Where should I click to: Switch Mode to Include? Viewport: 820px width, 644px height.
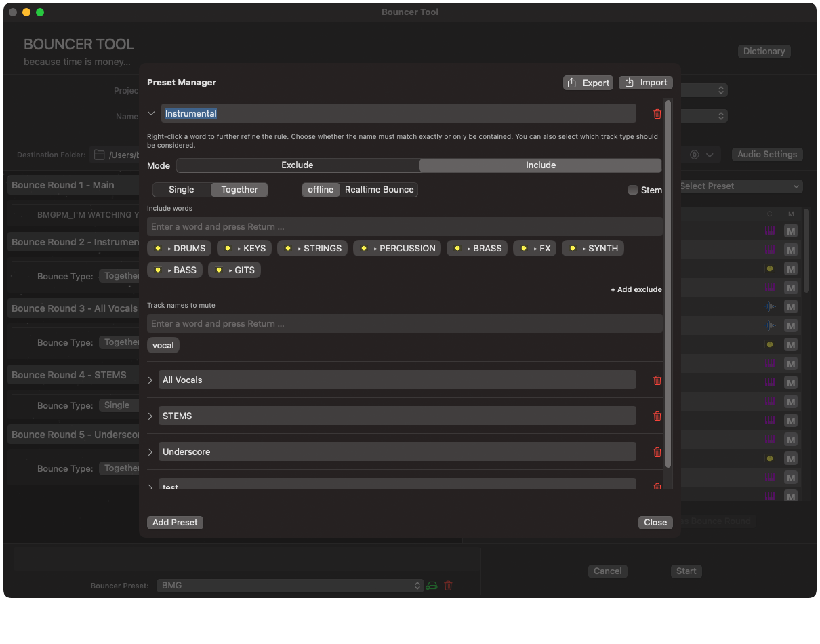click(540, 165)
